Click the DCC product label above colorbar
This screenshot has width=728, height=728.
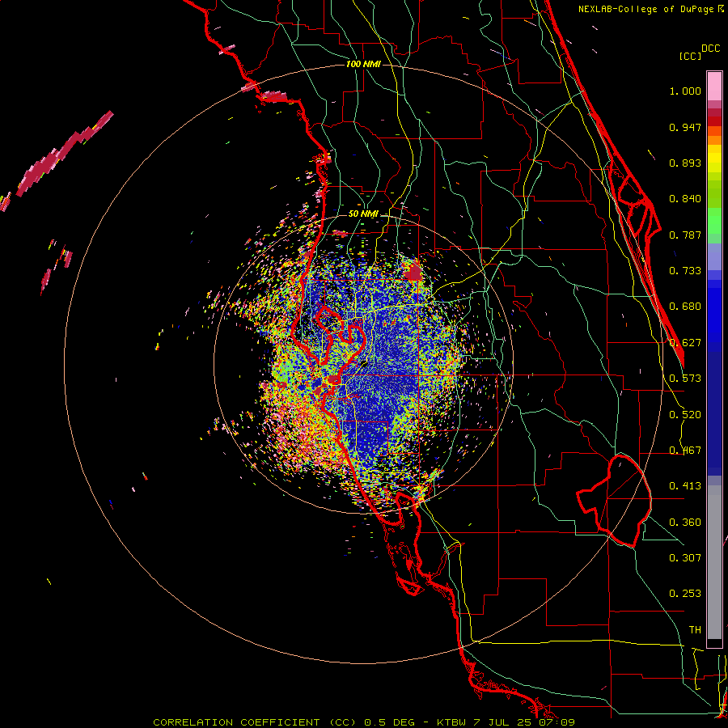pos(710,49)
